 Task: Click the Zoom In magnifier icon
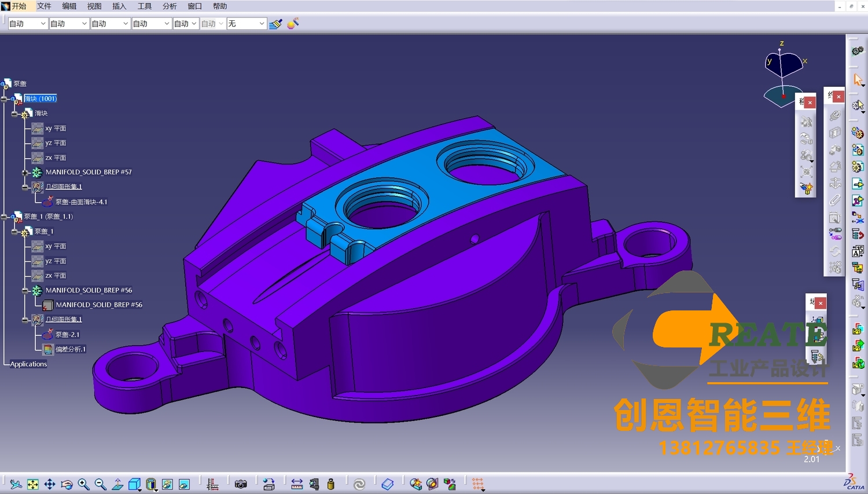tap(83, 484)
